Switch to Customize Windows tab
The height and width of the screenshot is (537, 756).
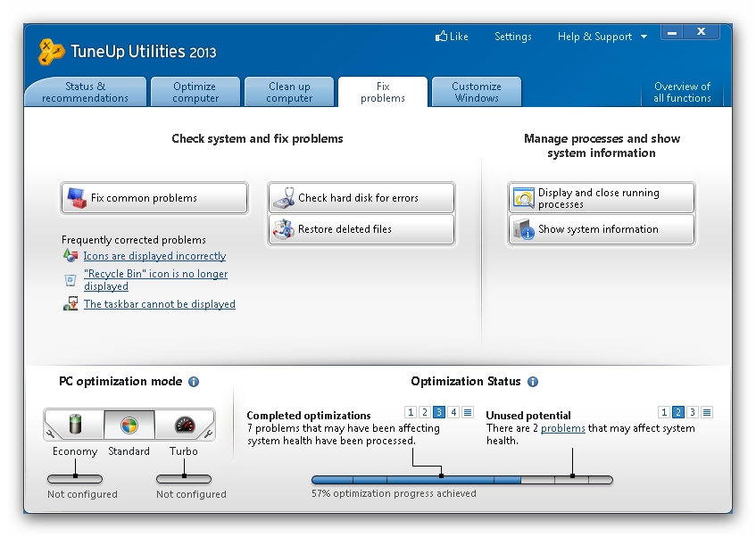pyautogui.click(x=477, y=92)
